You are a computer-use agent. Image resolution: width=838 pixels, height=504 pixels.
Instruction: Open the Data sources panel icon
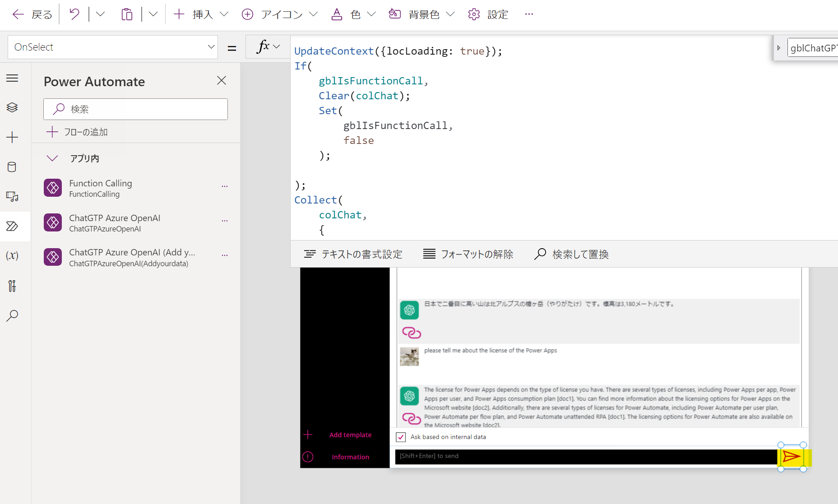(x=12, y=166)
